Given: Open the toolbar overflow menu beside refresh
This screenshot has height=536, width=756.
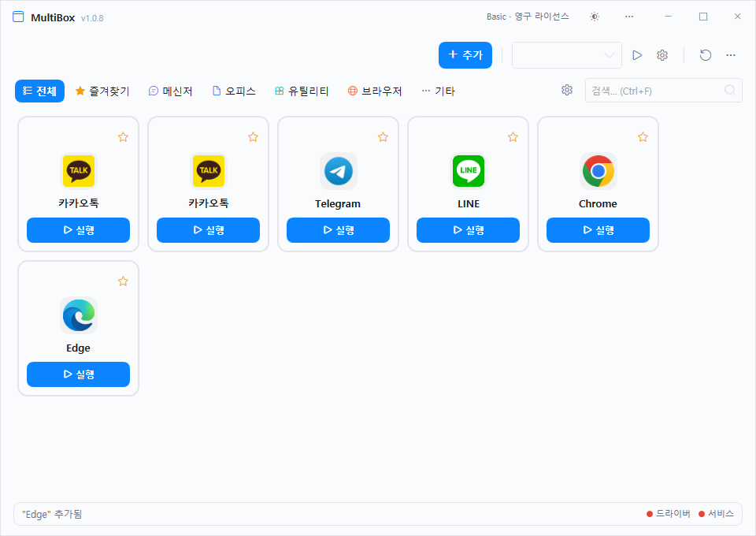Looking at the screenshot, I should tap(731, 55).
